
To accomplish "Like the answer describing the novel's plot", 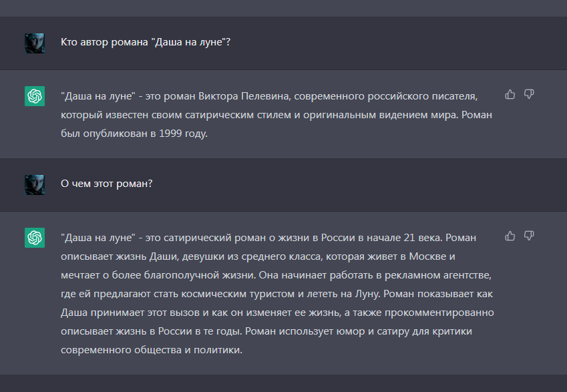I will pos(510,236).
